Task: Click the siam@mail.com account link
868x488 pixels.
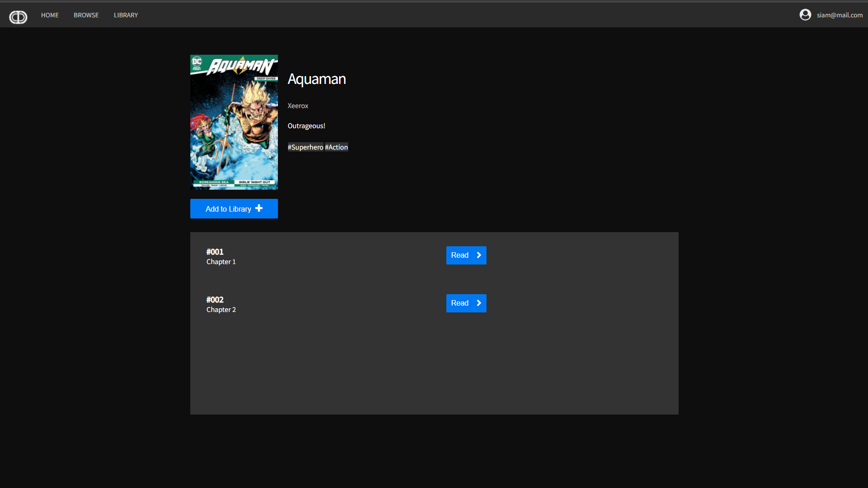Action: (839, 15)
